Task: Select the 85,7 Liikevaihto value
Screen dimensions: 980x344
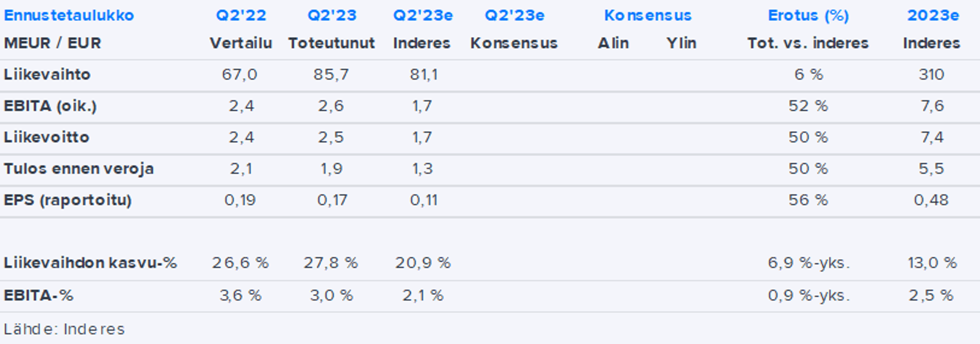Action: coord(331,74)
